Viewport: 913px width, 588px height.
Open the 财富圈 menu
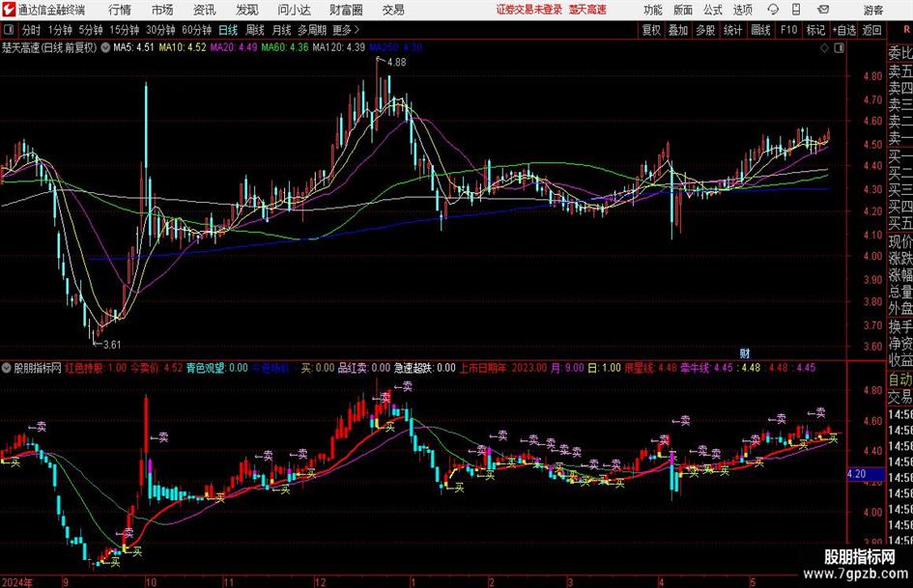click(x=346, y=10)
